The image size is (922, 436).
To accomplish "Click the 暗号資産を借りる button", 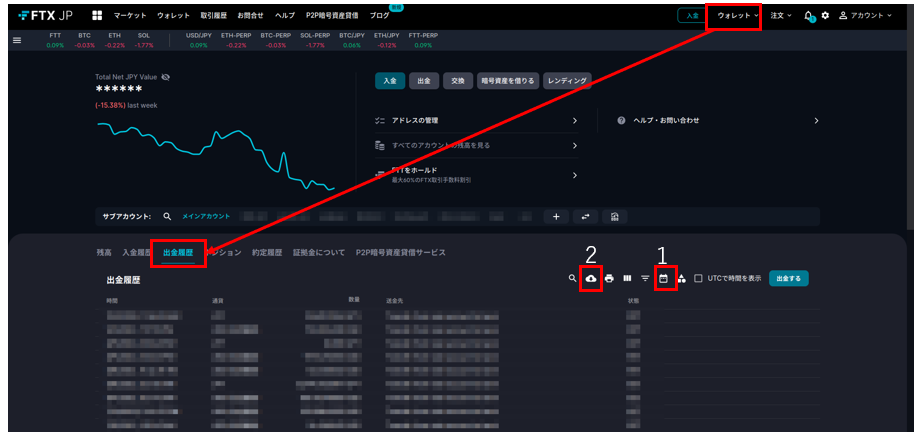I will coord(508,81).
